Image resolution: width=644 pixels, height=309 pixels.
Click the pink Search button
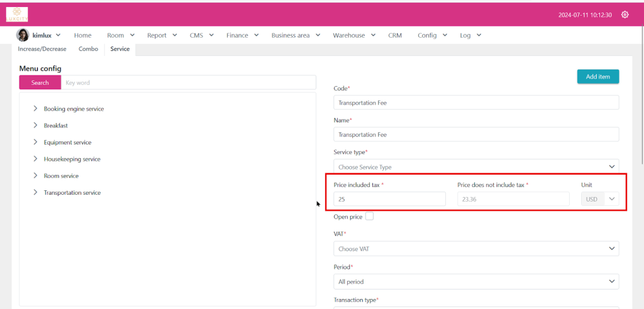(x=40, y=83)
